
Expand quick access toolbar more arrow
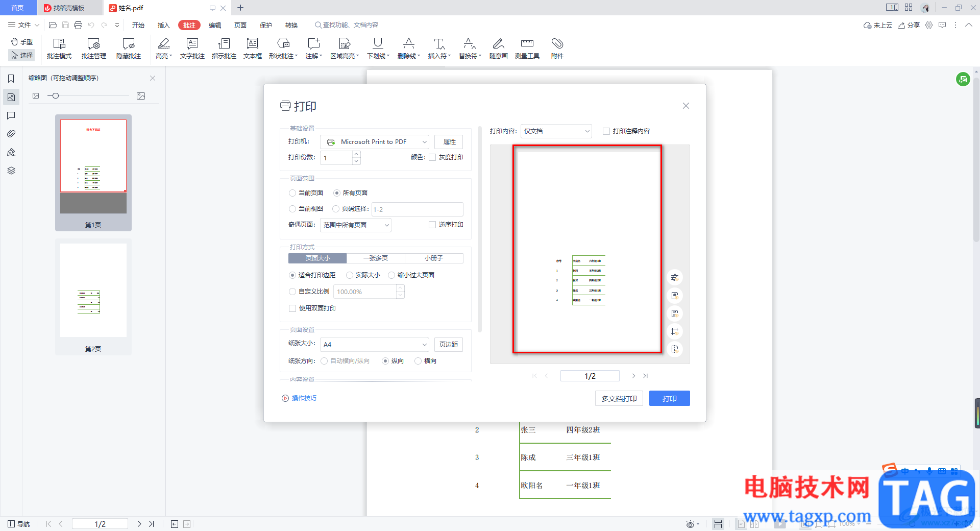point(117,25)
